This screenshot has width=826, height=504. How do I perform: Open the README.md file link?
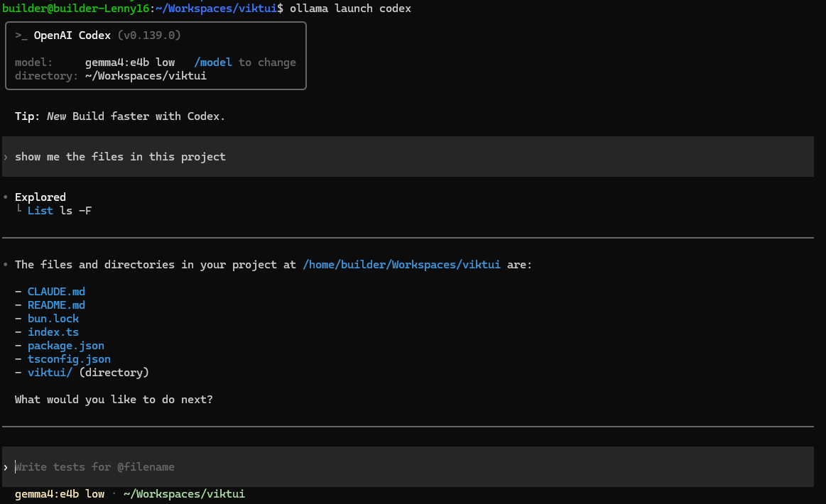tap(56, 305)
